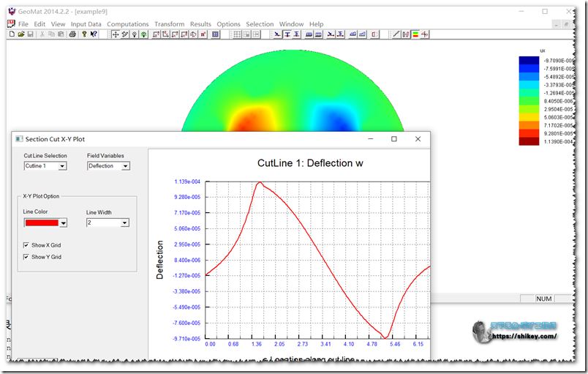Open the Results menu
The image size is (588, 374).
tap(200, 24)
